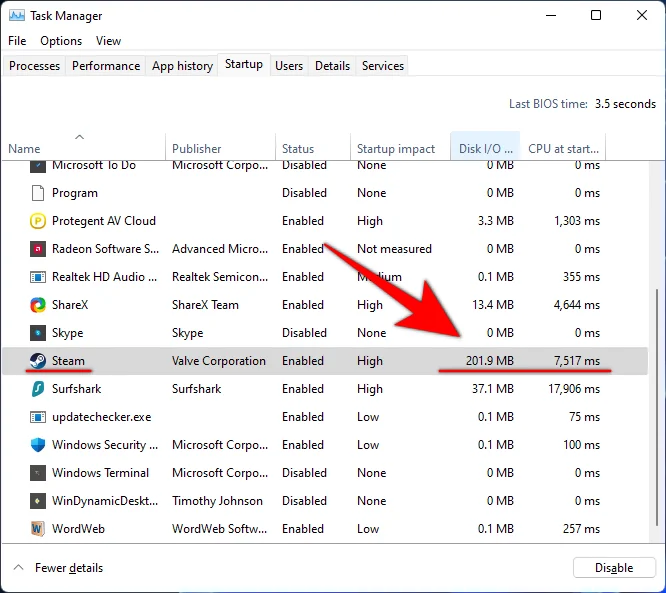Open the Options menu
This screenshot has width=666, height=593.
[x=61, y=41]
